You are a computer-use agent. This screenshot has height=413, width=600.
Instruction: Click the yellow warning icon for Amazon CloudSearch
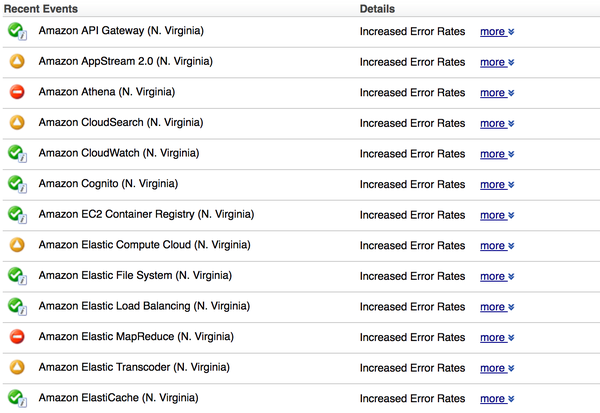(17, 122)
